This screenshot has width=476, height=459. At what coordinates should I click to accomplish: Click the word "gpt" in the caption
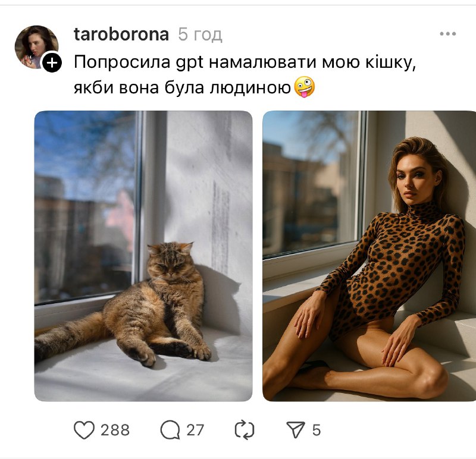coord(189,63)
